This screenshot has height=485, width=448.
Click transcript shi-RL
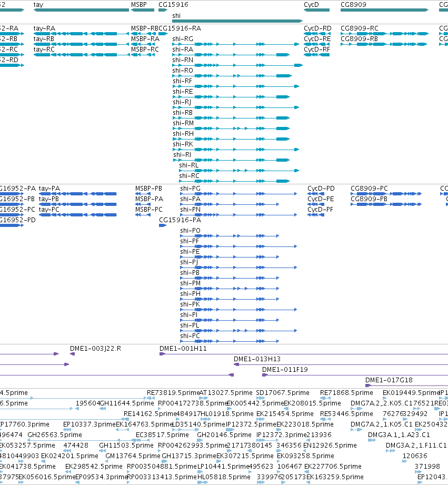189,165
